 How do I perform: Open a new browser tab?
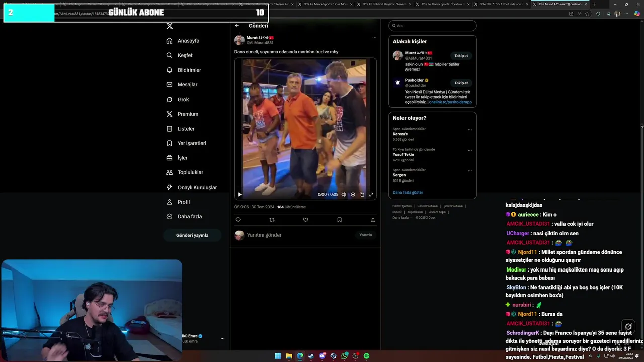point(594,4)
